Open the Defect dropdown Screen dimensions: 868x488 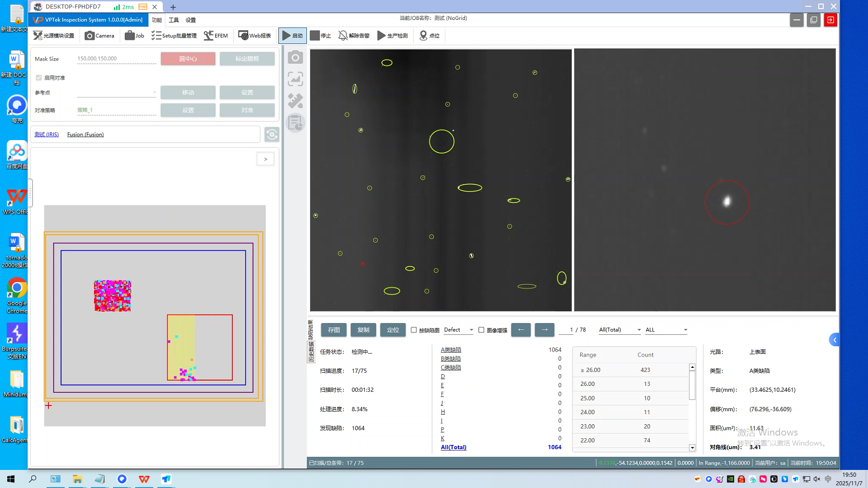click(x=459, y=330)
